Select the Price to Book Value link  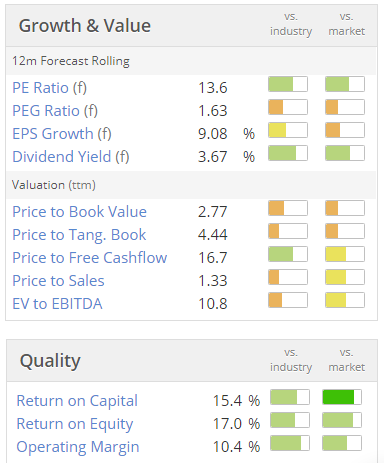tap(79, 212)
